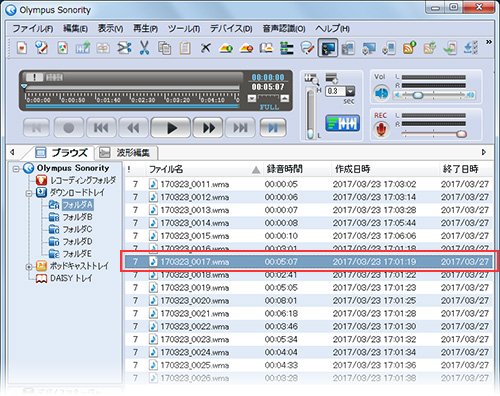The width and height of the screenshot is (500, 396).
Task: Click the pencil edit icon in toolbar
Action: coord(42,48)
